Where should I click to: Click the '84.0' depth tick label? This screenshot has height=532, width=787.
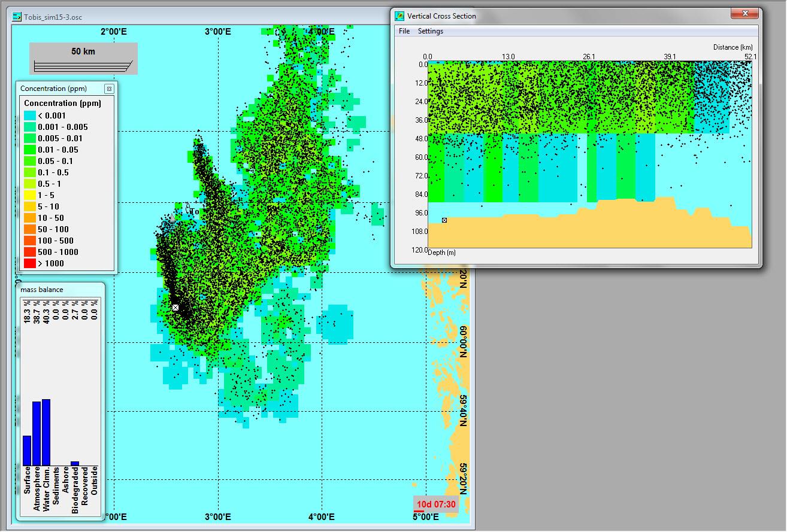click(x=420, y=194)
